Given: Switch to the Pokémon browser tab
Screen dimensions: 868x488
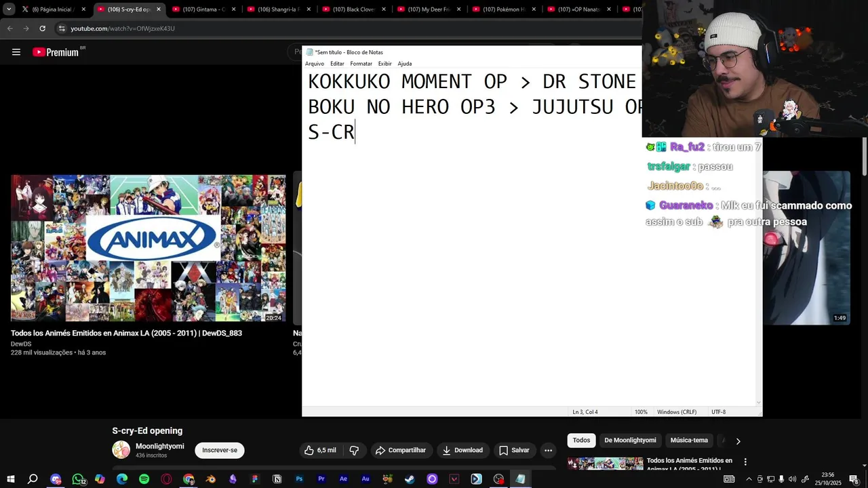Looking at the screenshot, I should [x=504, y=9].
